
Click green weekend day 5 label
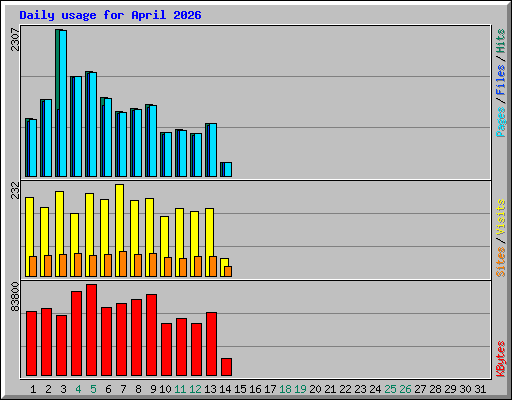(93, 389)
